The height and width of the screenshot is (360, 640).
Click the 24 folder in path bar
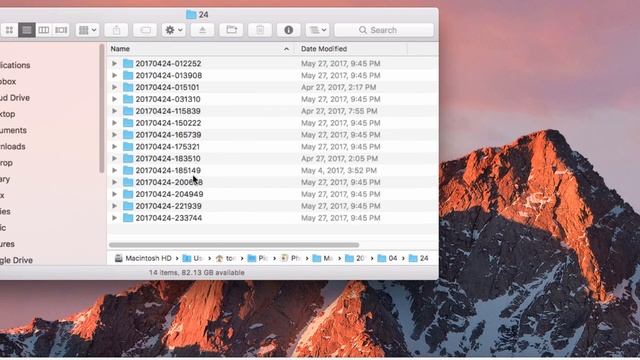(x=419, y=258)
